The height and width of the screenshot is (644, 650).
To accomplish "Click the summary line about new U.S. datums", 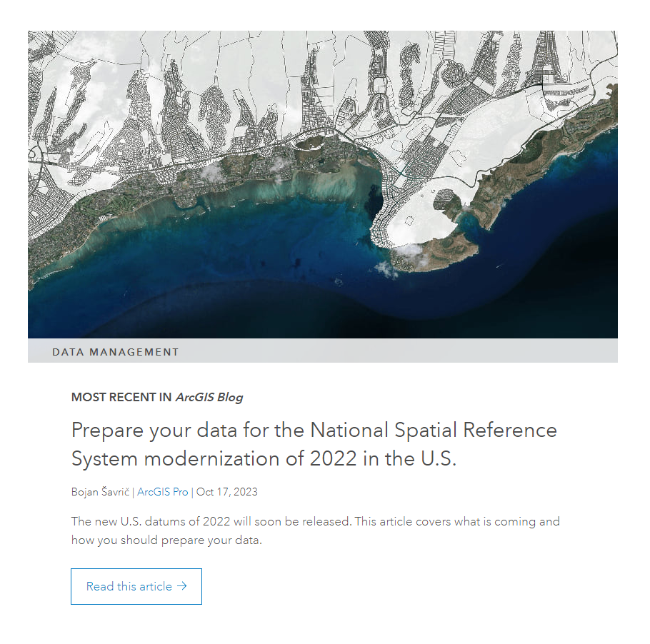I will [315, 521].
